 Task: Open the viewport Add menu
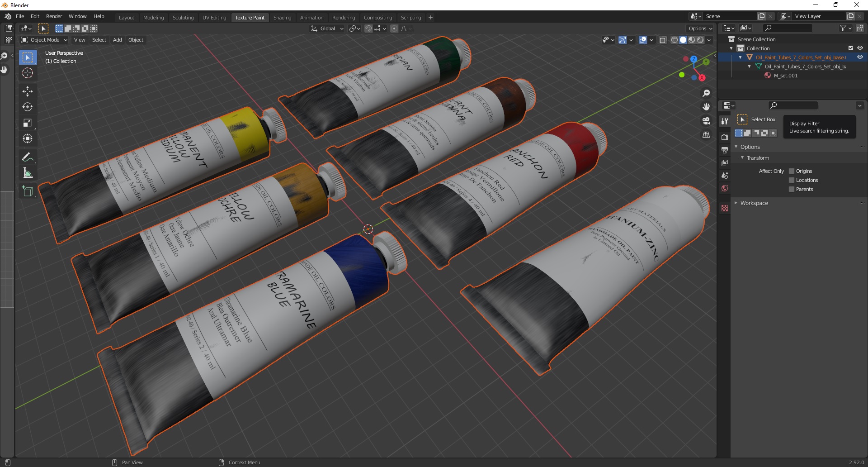coord(117,40)
